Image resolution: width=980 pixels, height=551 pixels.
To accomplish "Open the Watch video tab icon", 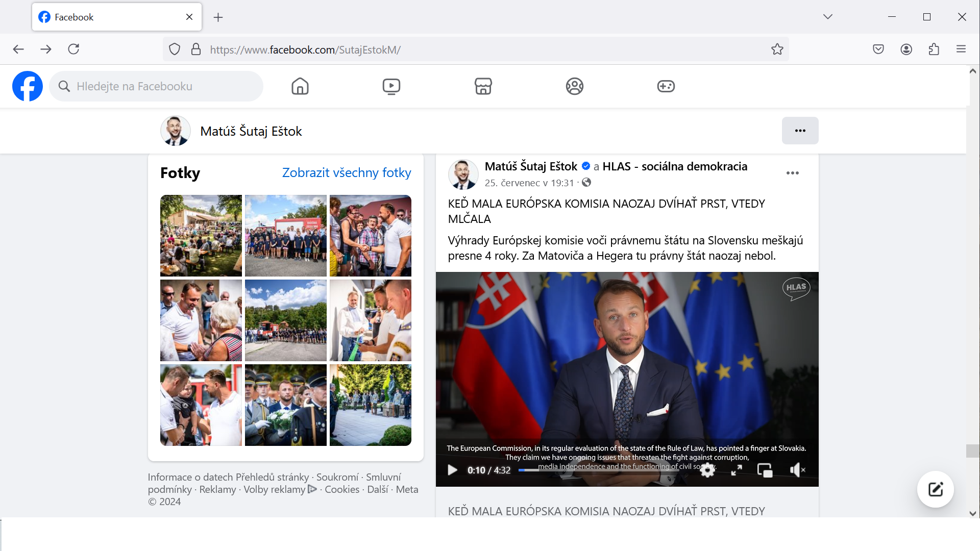I will coord(391,86).
